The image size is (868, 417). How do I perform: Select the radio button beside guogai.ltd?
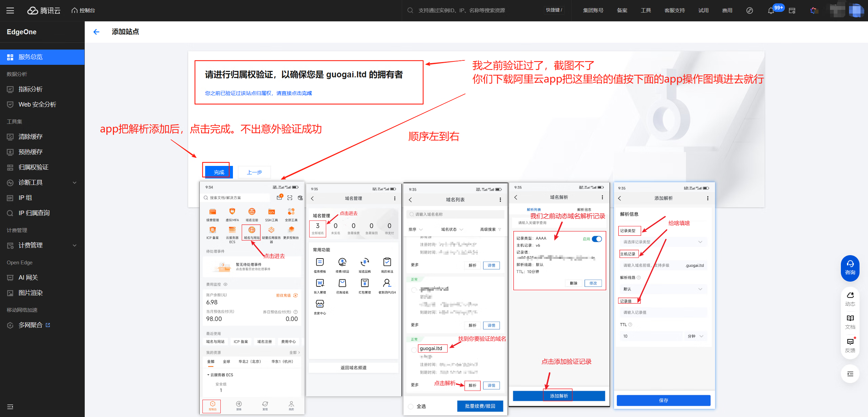(x=414, y=350)
